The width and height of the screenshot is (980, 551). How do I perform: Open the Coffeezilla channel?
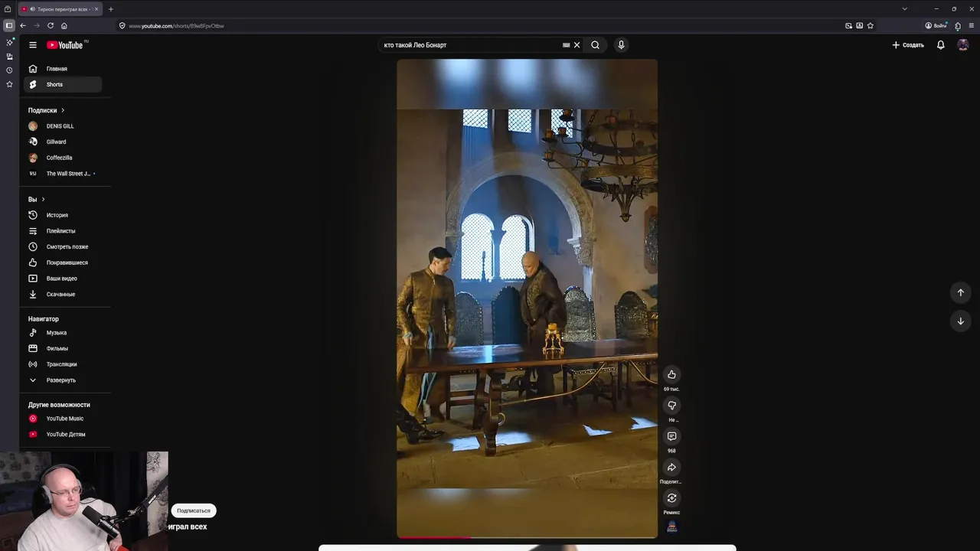pos(61,158)
